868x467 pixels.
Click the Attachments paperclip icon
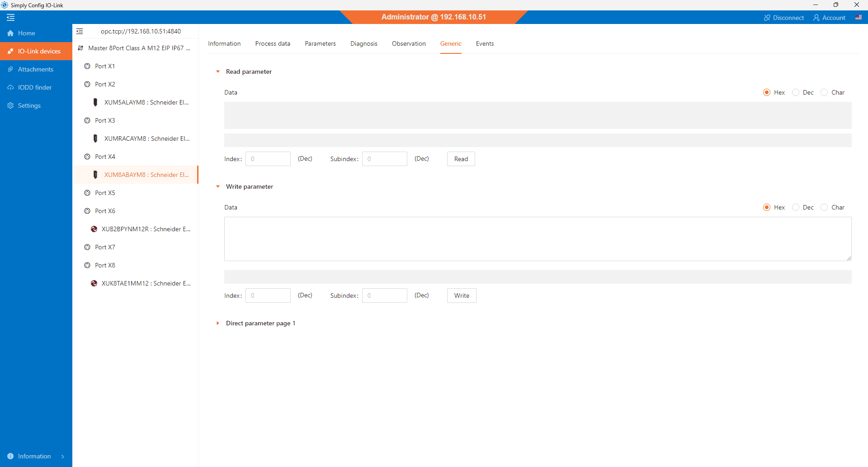coord(10,69)
